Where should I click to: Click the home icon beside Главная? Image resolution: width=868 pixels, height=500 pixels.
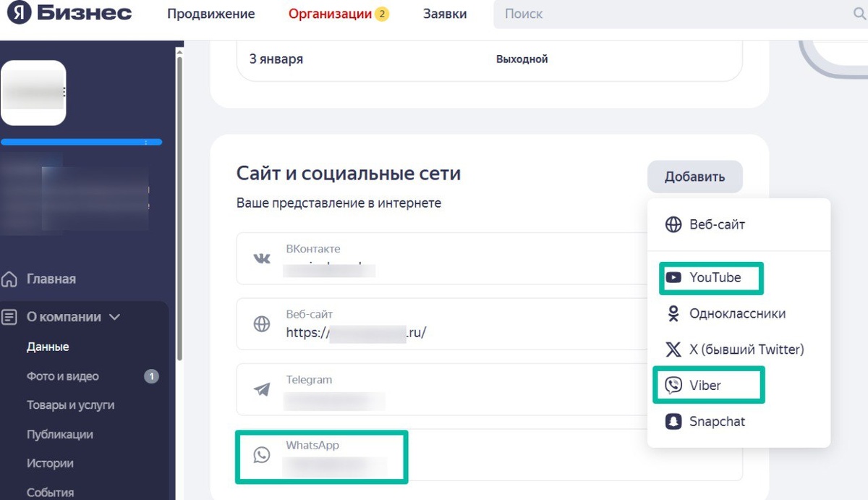pyautogui.click(x=10, y=279)
